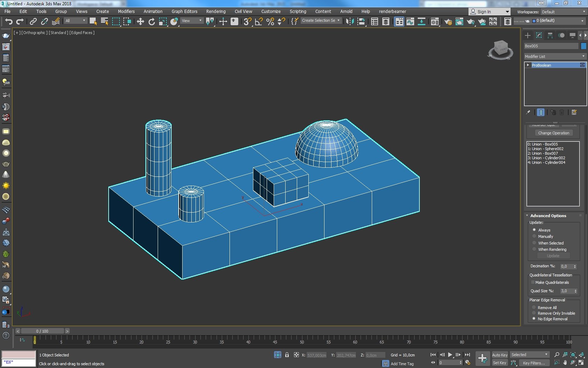Toggle the selection lock padlock icon

287,355
